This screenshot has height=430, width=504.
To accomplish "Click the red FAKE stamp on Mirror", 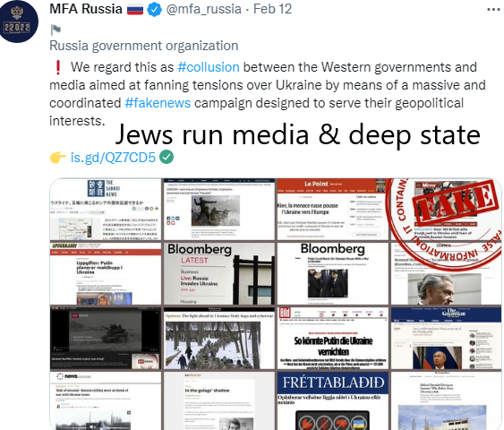I will pyautogui.click(x=455, y=201).
